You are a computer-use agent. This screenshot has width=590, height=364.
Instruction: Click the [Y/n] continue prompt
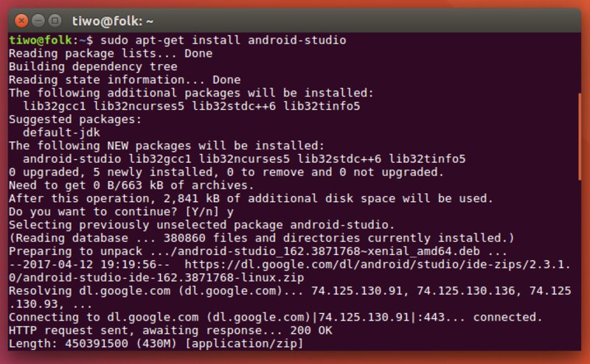[201, 211]
